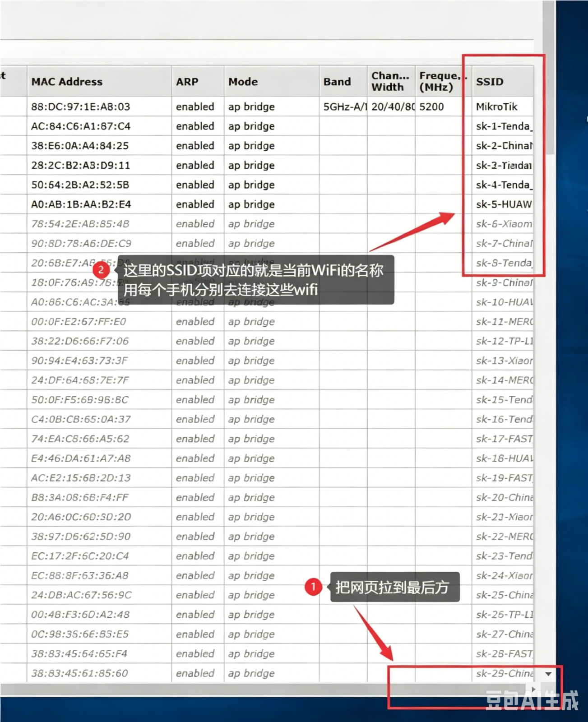Select MAC address 24:DB:AC:67:56:9C
The height and width of the screenshot is (722, 588).
[x=81, y=596]
